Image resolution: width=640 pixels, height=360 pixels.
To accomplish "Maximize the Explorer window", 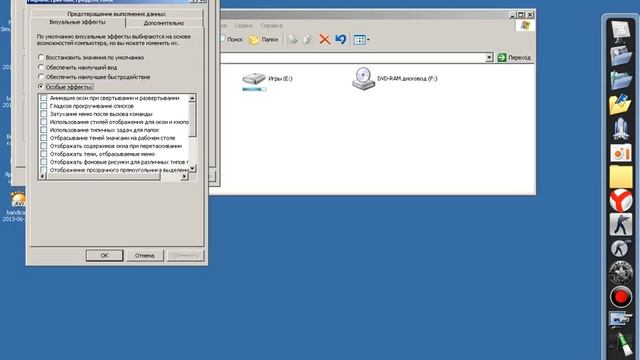I will 521,15.
